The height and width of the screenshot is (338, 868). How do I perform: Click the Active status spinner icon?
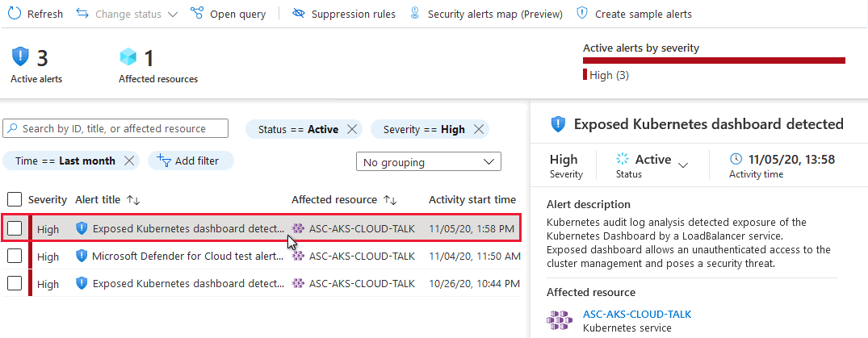coord(623,159)
